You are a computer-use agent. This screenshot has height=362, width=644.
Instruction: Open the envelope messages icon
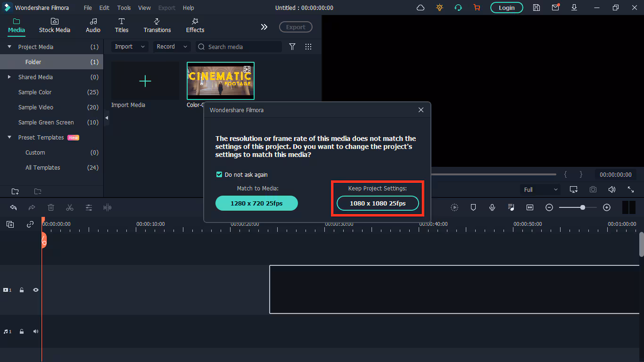point(555,8)
